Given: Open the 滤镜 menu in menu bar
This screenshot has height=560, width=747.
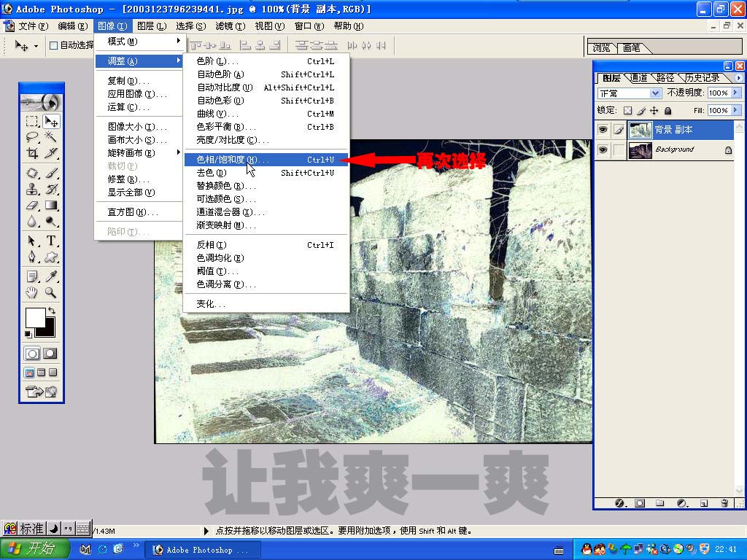Looking at the screenshot, I should click(229, 26).
